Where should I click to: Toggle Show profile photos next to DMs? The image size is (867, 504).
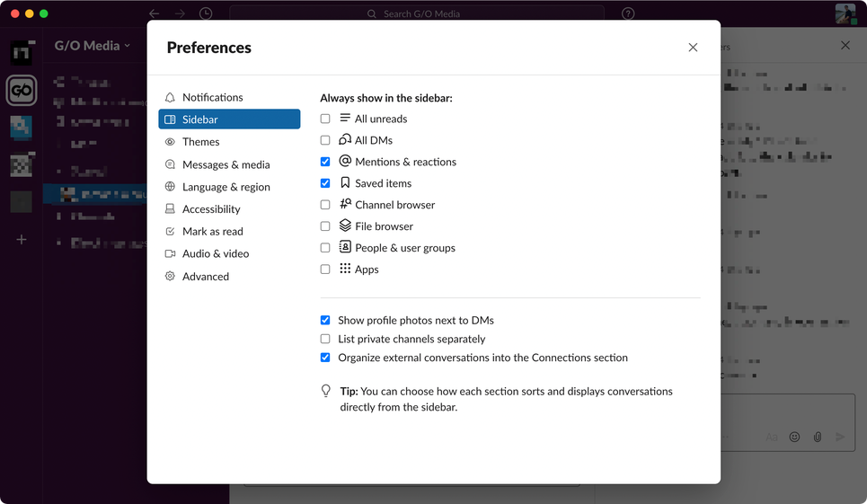click(x=325, y=320)
